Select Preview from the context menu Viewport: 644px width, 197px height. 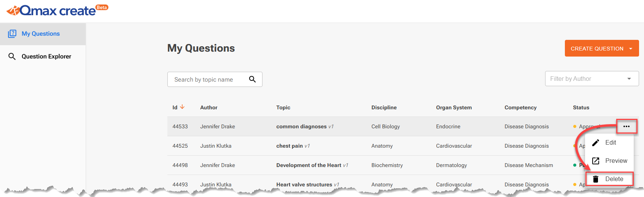point(616,161)
